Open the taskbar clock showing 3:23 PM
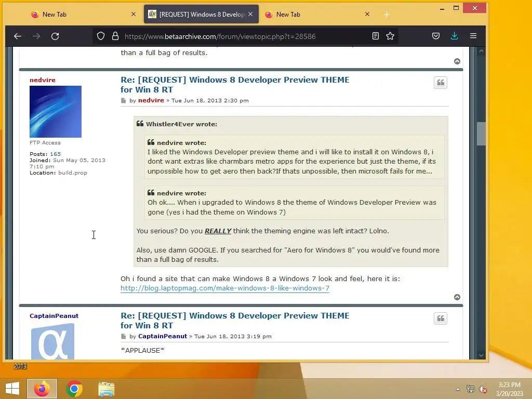The width and height of the screenshot is (532, 399). coord(509,389)
